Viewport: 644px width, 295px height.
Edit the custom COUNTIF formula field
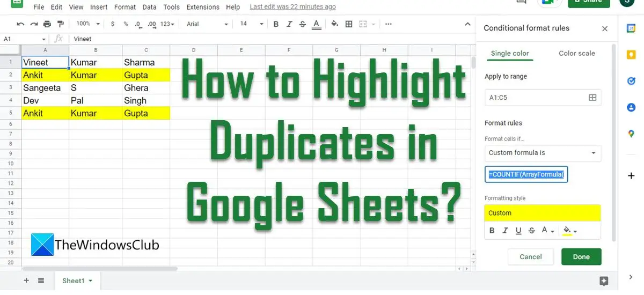point(526,175)
